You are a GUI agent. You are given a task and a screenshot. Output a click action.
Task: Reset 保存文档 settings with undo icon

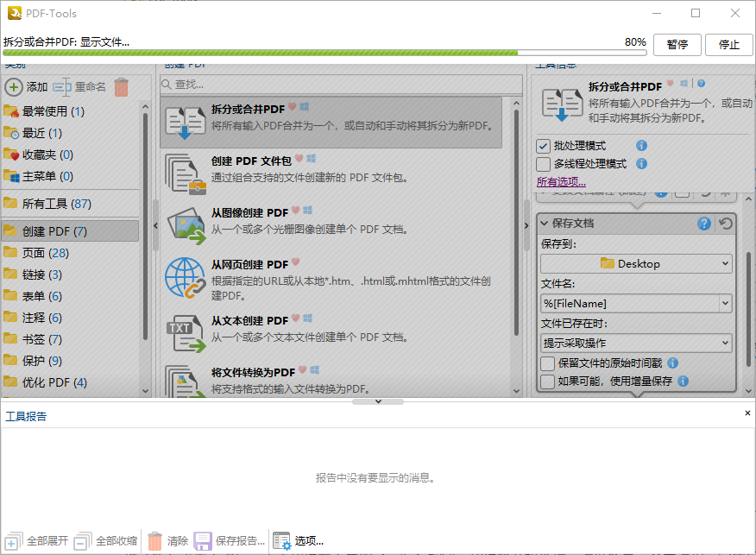coord(726,224)
